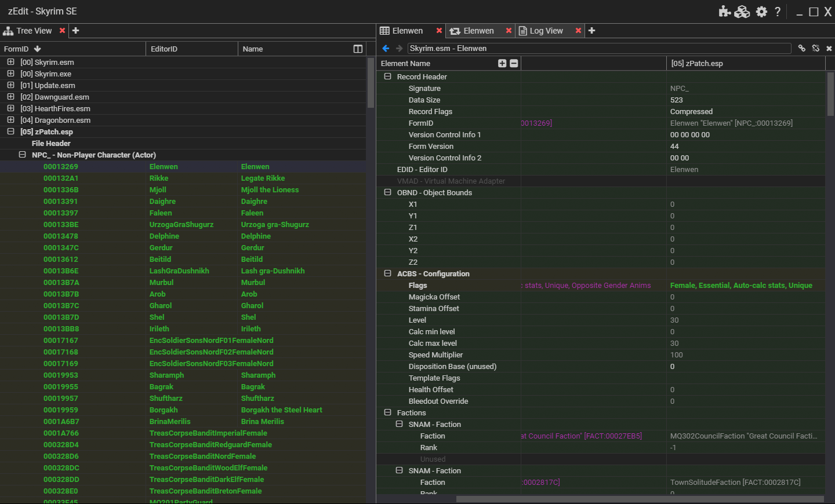835x504 pixels.
Task: Select the Mjoll the Lioness record
Action: tap(270, 190)
